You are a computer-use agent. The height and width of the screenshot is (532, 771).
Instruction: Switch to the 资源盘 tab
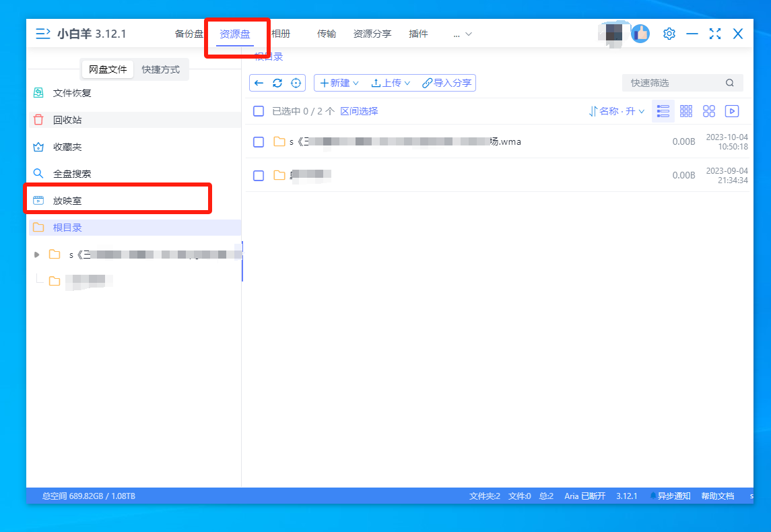(x=234, y=34)
